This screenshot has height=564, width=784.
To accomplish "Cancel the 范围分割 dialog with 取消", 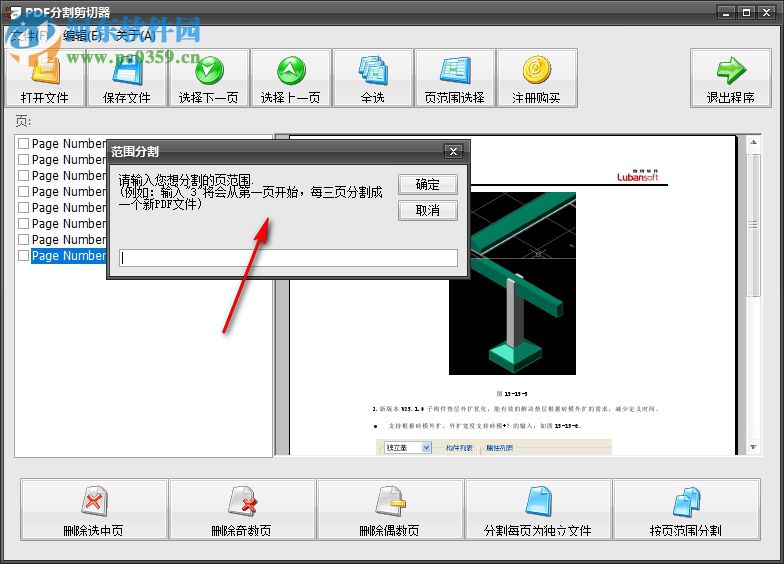I will click(x=428, y=210).
